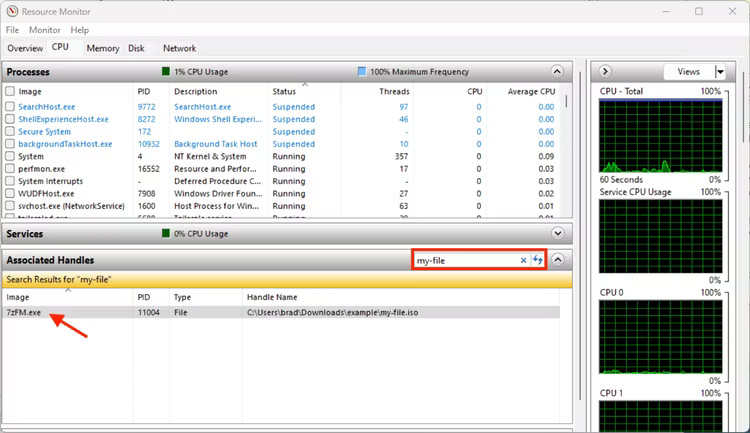Collapse the Associated Handles section
Screen dimensions: 750x433
point(558,260)
